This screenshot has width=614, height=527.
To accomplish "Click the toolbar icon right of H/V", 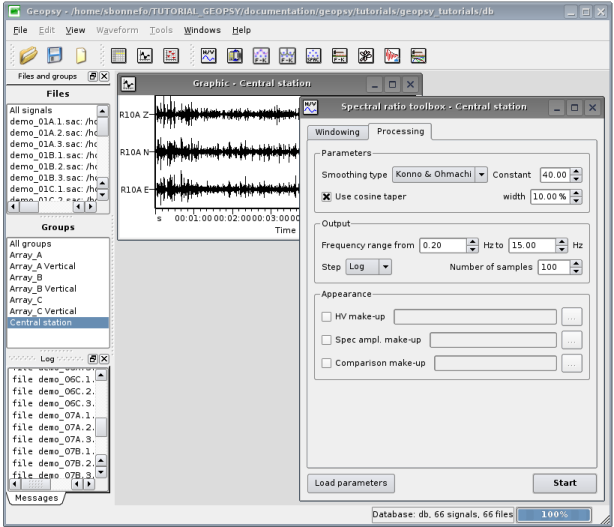I will tap(235, 56).
